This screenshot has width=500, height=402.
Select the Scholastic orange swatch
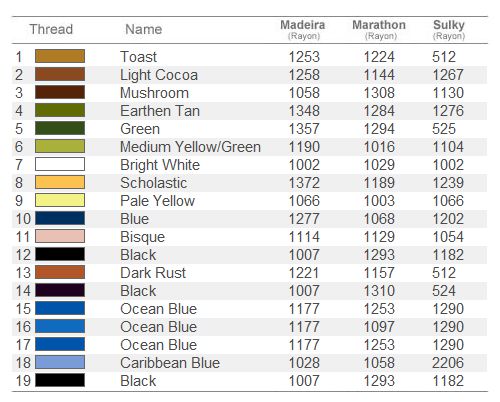tap(60, 182)
